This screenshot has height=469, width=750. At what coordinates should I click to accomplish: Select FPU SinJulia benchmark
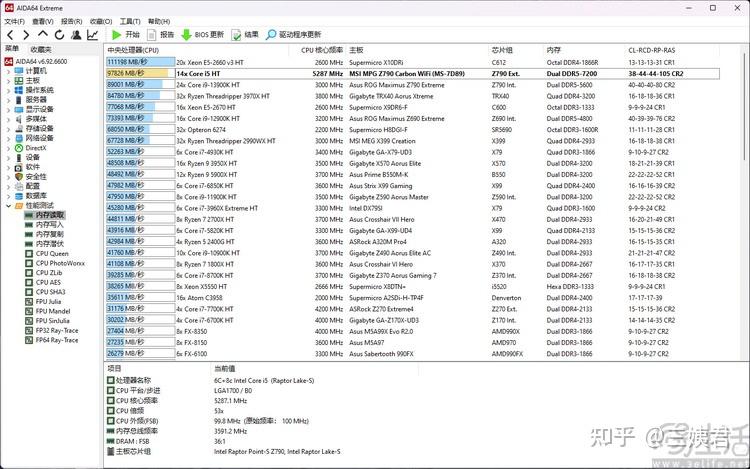47,321
